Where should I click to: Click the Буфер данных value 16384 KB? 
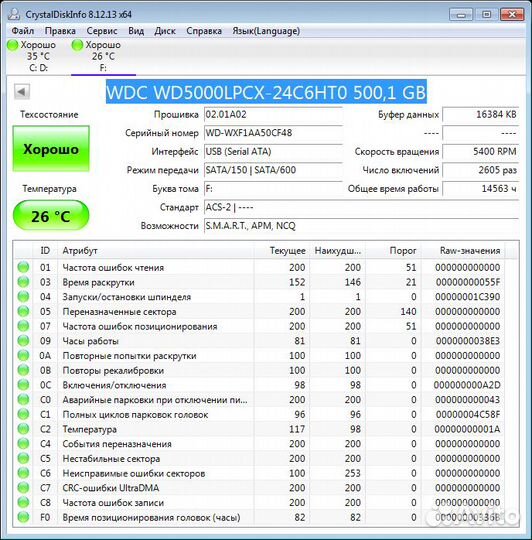[x=480, y=114]
